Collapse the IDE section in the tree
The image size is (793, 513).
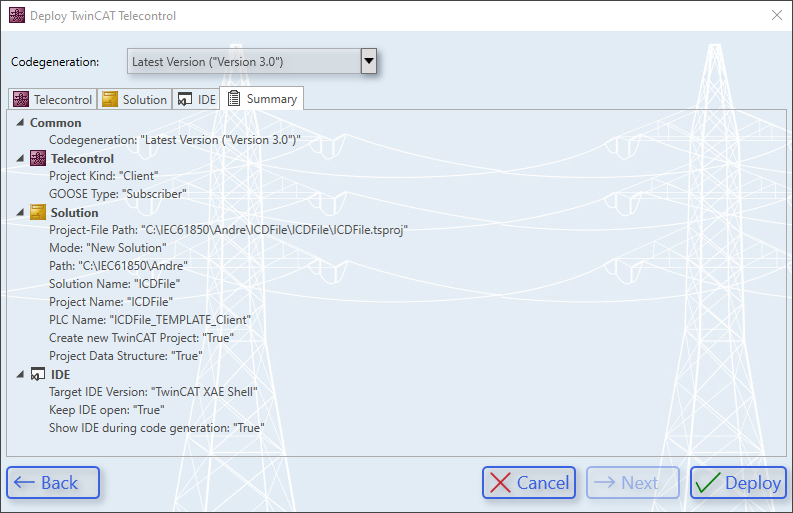pyautogui.click(x=20, y=374)
